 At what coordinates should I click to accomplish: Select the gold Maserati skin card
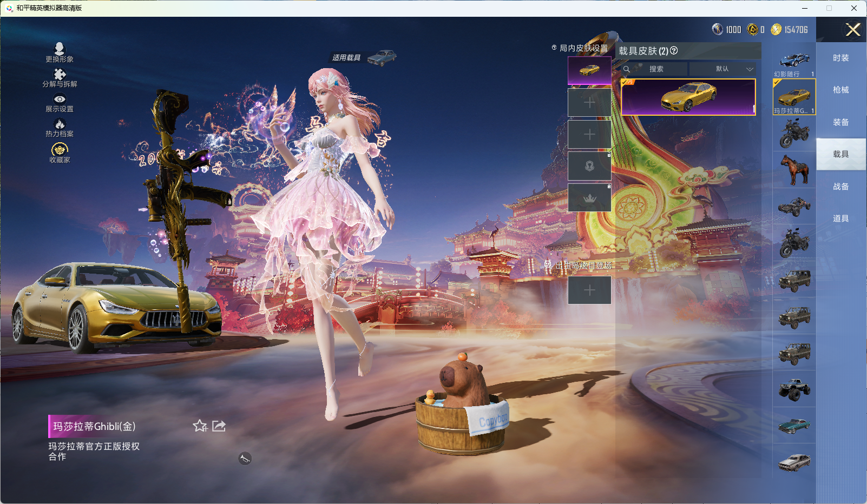pos(688,97)
